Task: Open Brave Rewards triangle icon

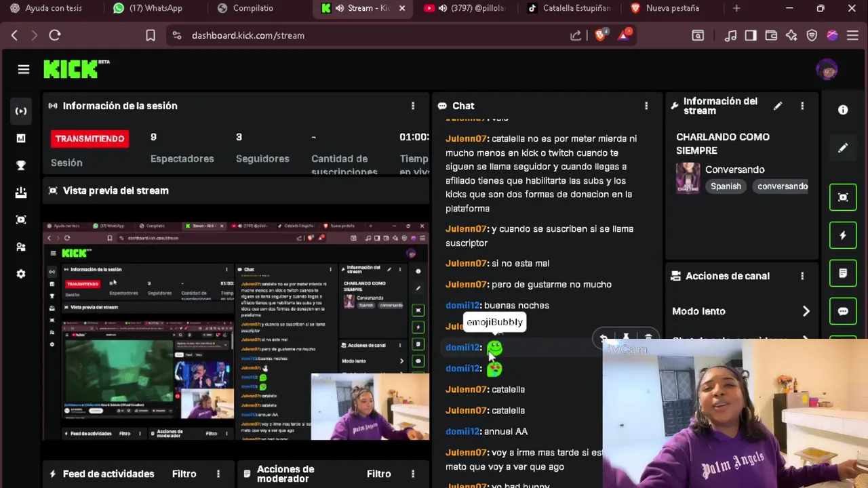Action: coord(624,35)
